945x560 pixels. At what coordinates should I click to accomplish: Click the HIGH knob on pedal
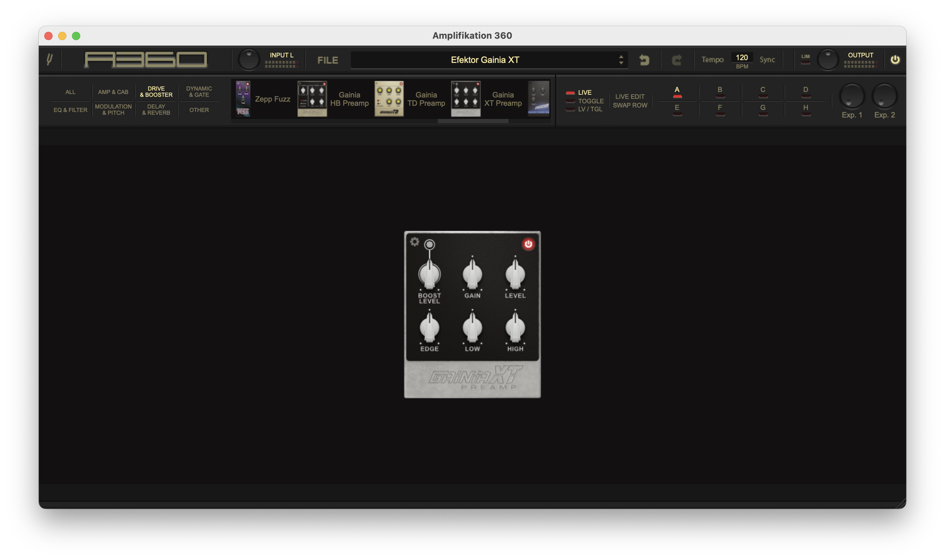tap(515, 327)
